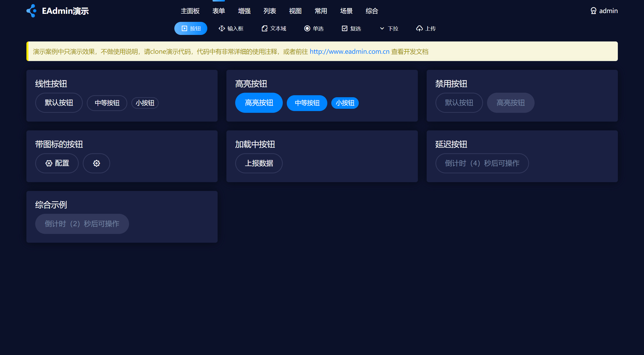Viewport: 644px width, 355px height.
Task: Click the small blue 小按钮
Action: pos(345,103)
